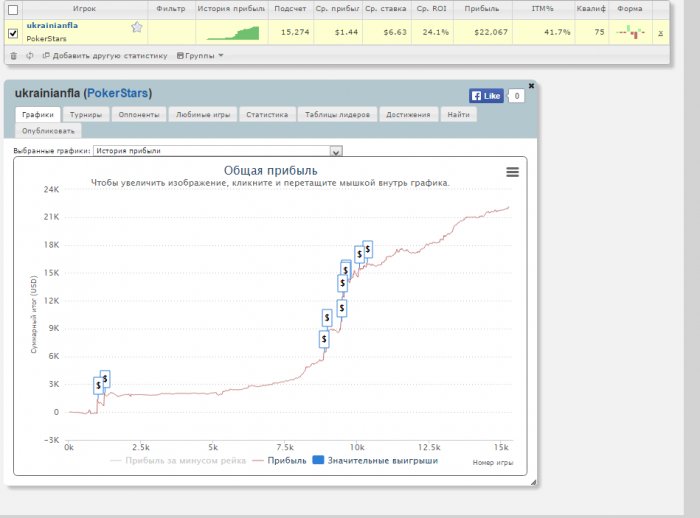
Task: Expand the Группы dropdown menu
Action: coord(200,55)
